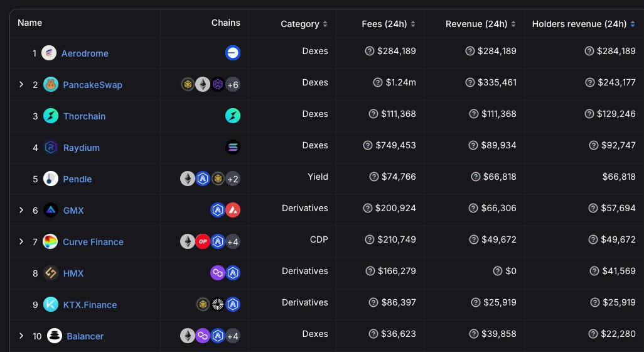Show the +6 additional chains for PancakeSwap
Image resolution: width=644 pixels, height=352 pixels.
coord(233,84)
